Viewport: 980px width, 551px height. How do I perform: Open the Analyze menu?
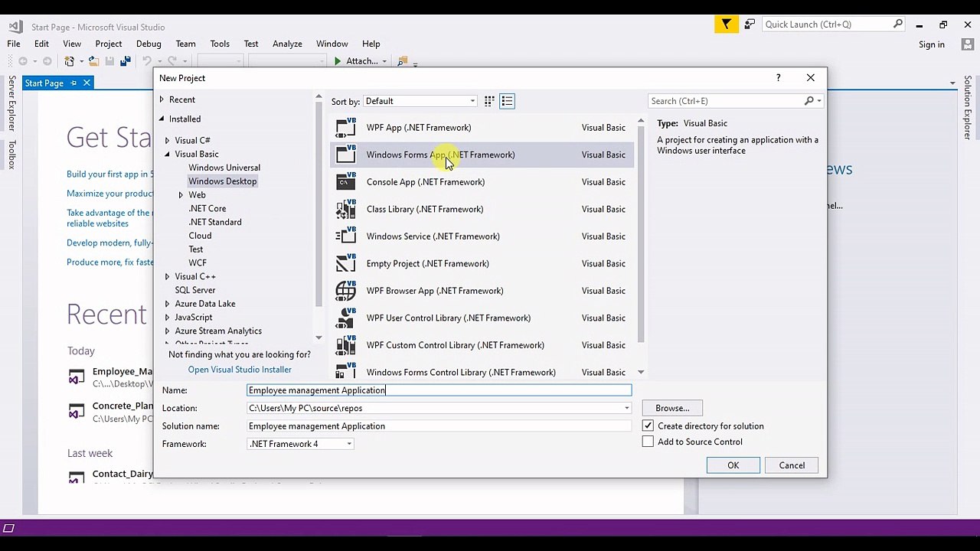287,44
